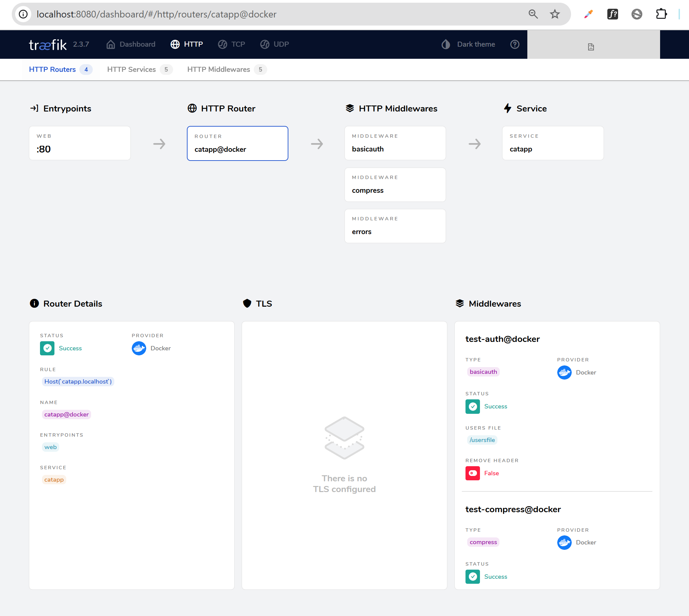Click the HTTP Middlewares layers icon
The width and height of the screenshot is (689, 616).
click(x=350, y=108)
